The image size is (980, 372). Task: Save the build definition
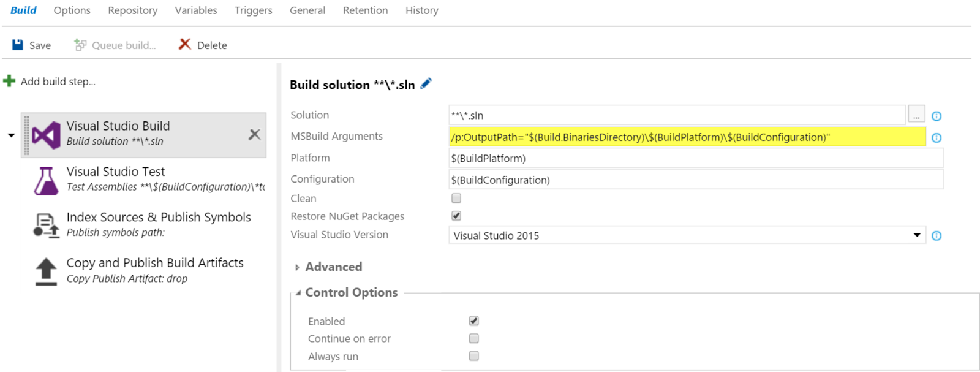click(32, 45)
